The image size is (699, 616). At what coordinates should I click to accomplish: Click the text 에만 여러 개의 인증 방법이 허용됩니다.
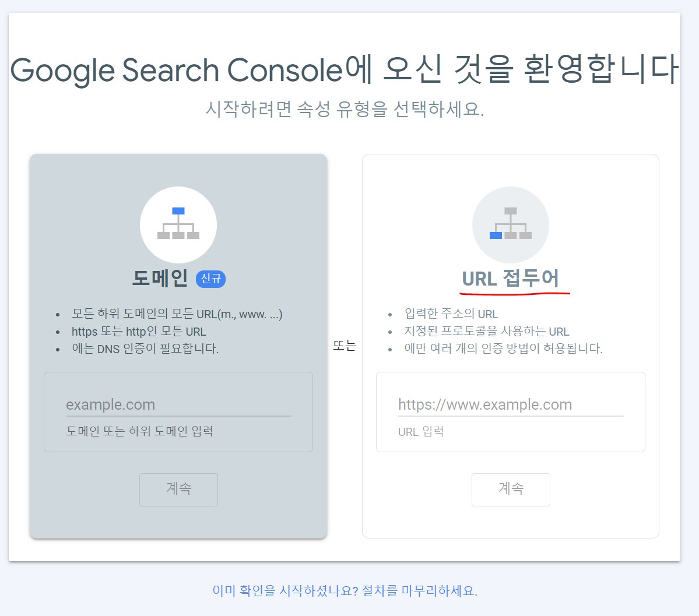click(x=503, y=348)
